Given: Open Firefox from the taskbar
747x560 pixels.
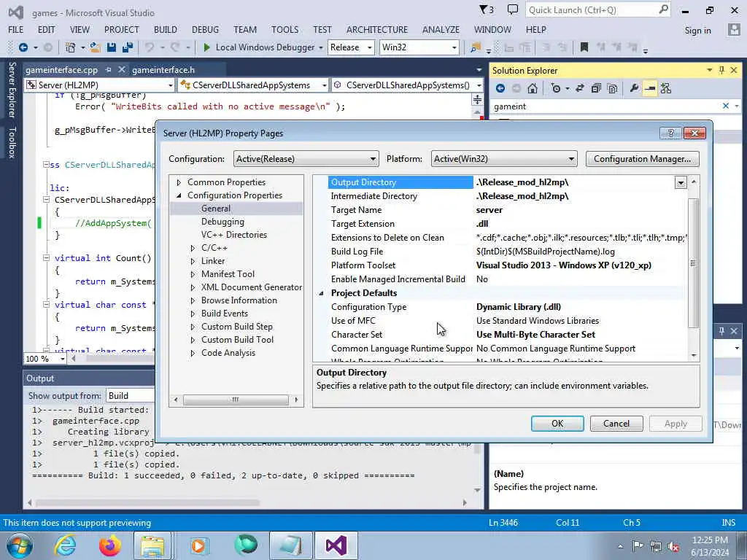Looking at the screenshot, I should click(109, 545).
